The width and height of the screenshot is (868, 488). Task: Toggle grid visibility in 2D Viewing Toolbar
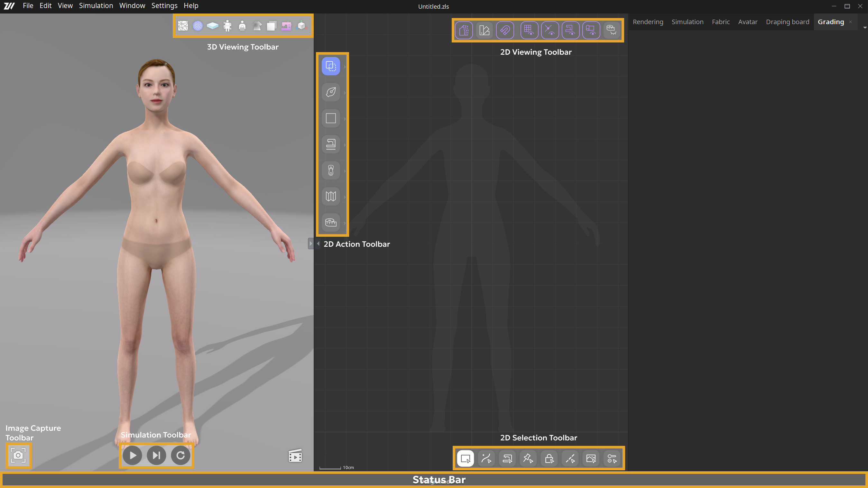[x=529, y=30]
